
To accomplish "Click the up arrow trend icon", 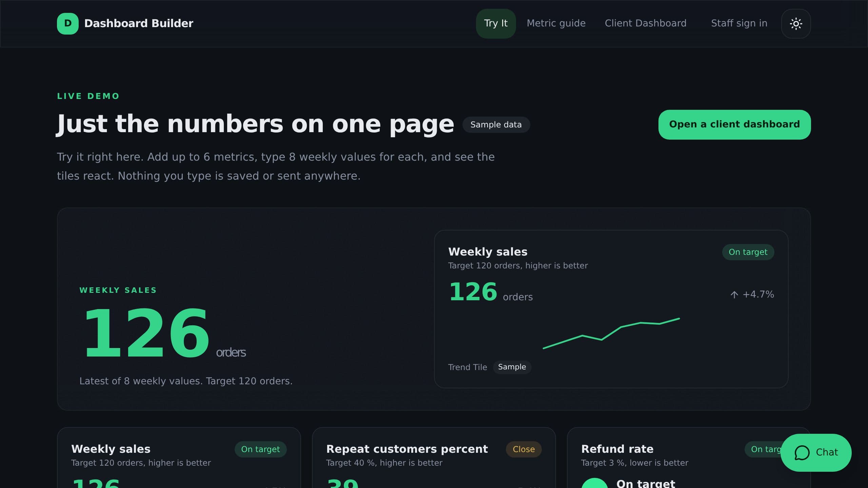I will click(734, 294).
